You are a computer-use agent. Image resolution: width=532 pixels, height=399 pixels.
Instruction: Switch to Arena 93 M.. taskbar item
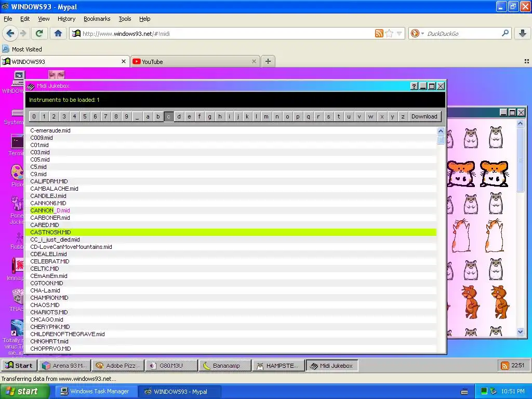pos(64,365)
